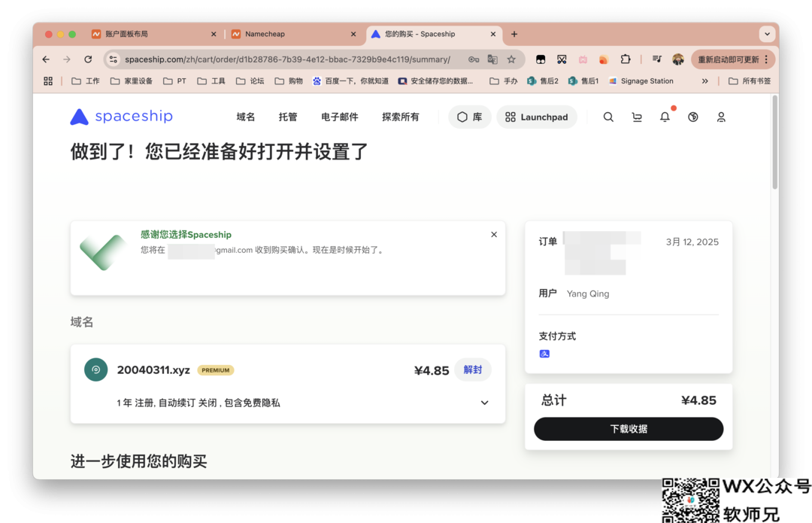812x523 pixels.
Task: Switch to the 账户面板布局 tab
Action: point(154,34)
